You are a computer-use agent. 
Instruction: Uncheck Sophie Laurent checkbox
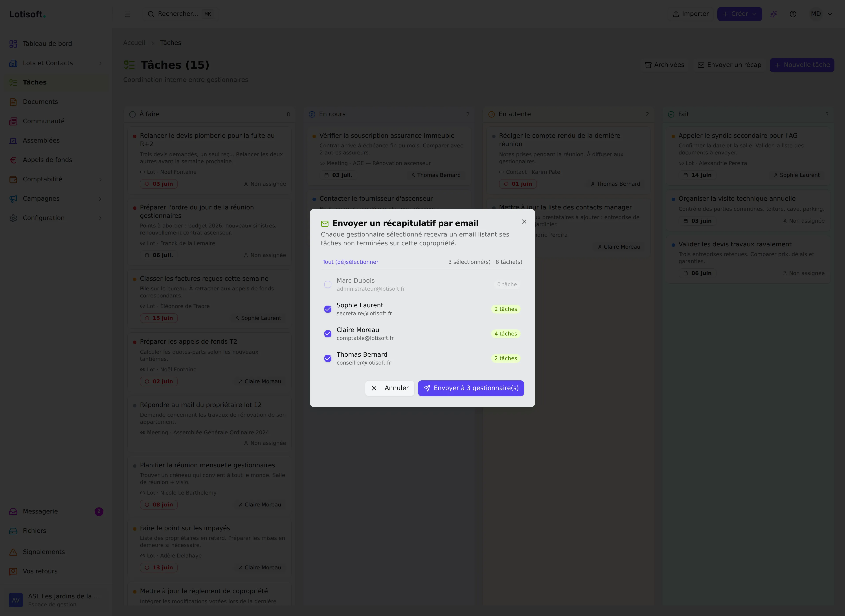click(x=328, y=309)
